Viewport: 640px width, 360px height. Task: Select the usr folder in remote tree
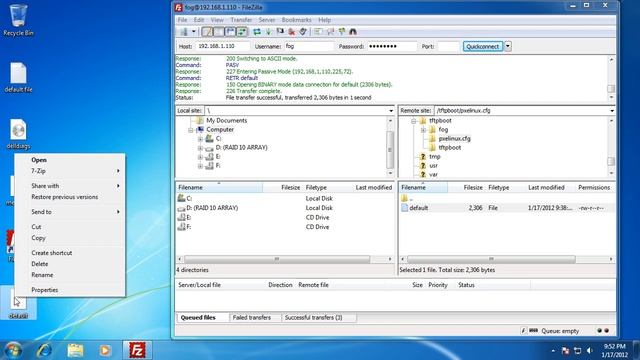coord(433,166)
